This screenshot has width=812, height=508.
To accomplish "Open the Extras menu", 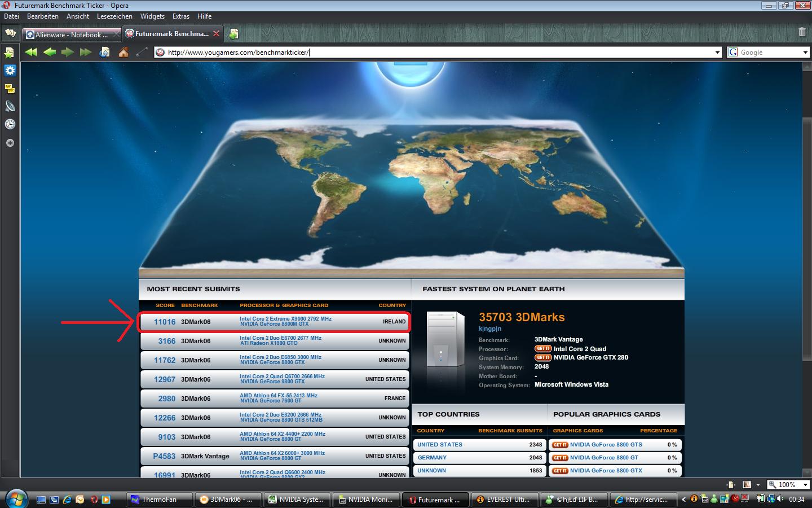I will coord(181,16).
